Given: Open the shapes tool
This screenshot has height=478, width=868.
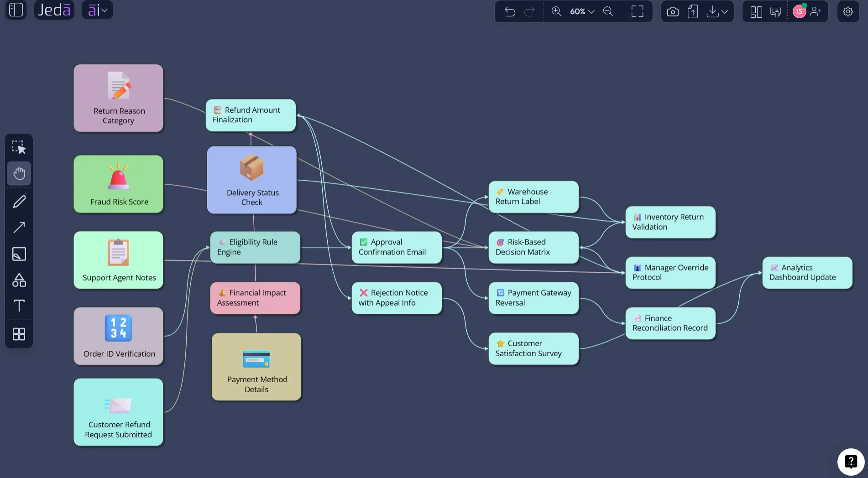Looking at the screenshot, I should [x=19, y=280].
